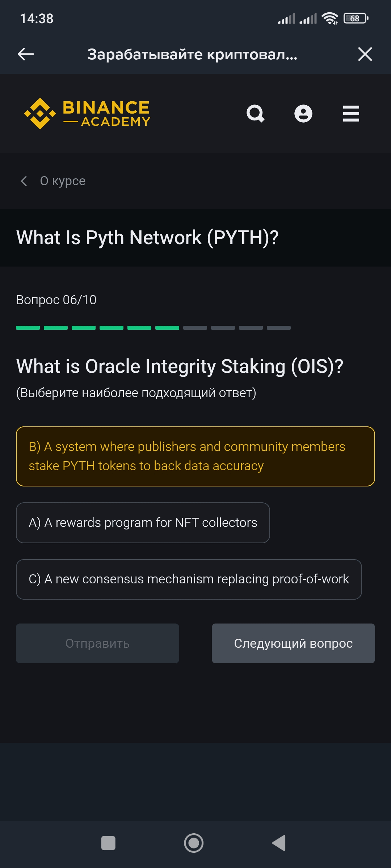Close the webview with X icon
The height and width of the screenshot is (868, 391).
click(x=365, y=54)
